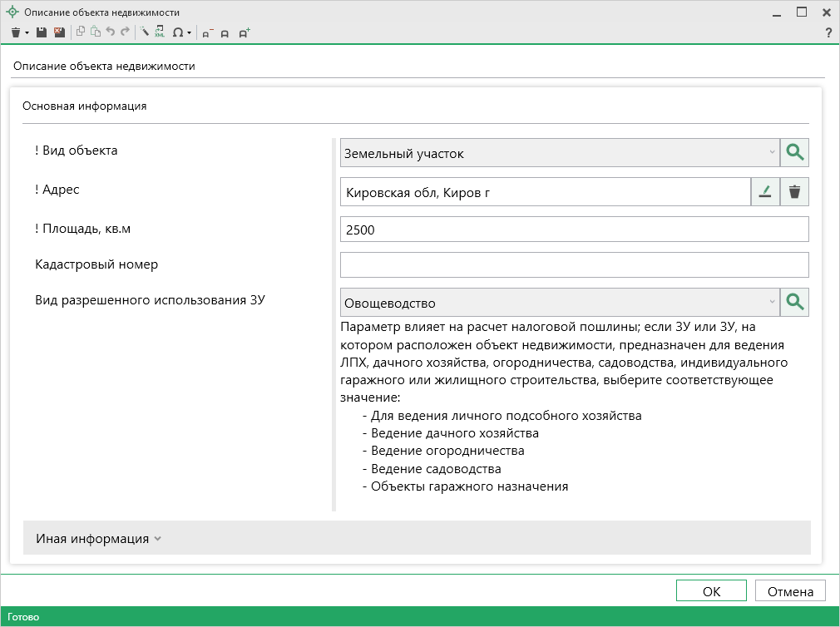
Task: Click the 'Готово' status bar text
Action: coord(23,617)
